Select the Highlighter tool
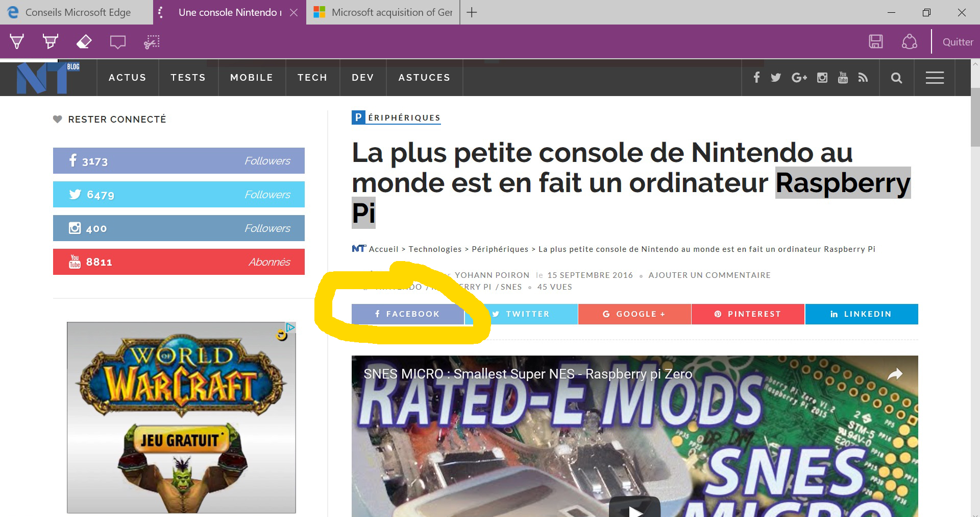 coord(50,41)
